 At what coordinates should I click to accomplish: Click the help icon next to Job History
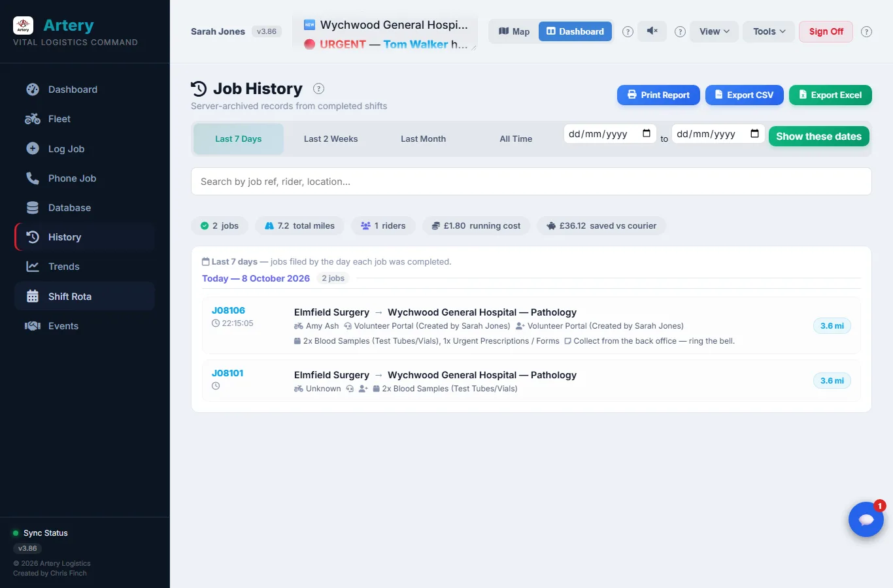(319, 89)
